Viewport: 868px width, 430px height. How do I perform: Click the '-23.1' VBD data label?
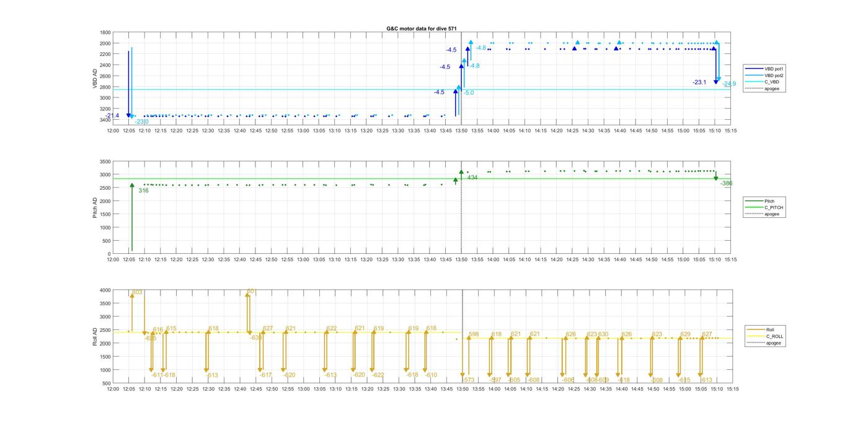coord(699,82)
